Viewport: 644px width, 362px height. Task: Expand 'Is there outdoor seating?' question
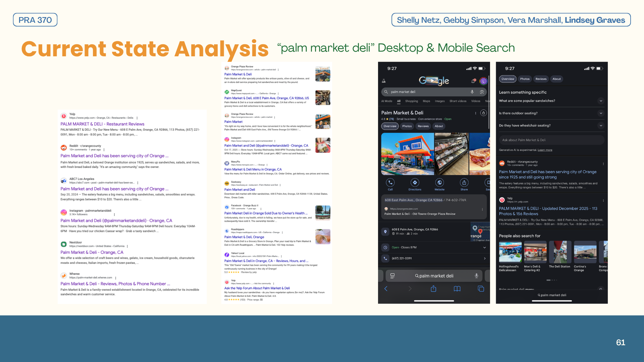click(551, 113)
